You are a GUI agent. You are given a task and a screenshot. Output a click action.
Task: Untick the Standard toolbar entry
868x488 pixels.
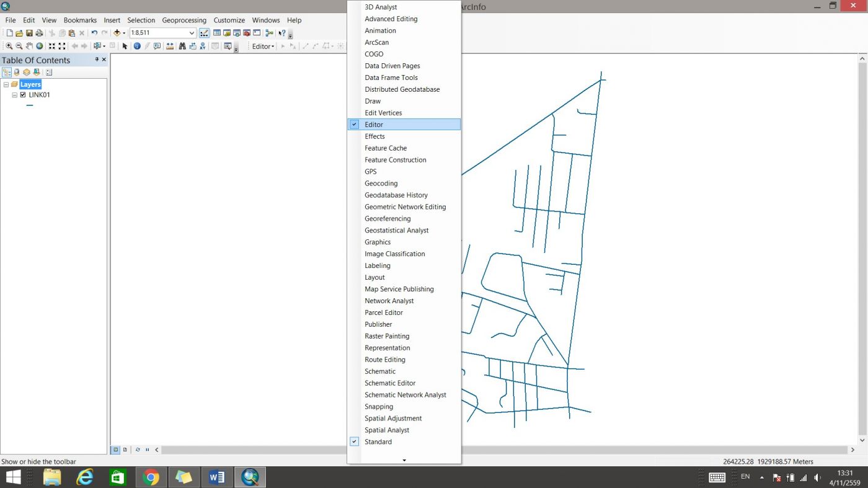pyautogui.click(x=378, y=442)
